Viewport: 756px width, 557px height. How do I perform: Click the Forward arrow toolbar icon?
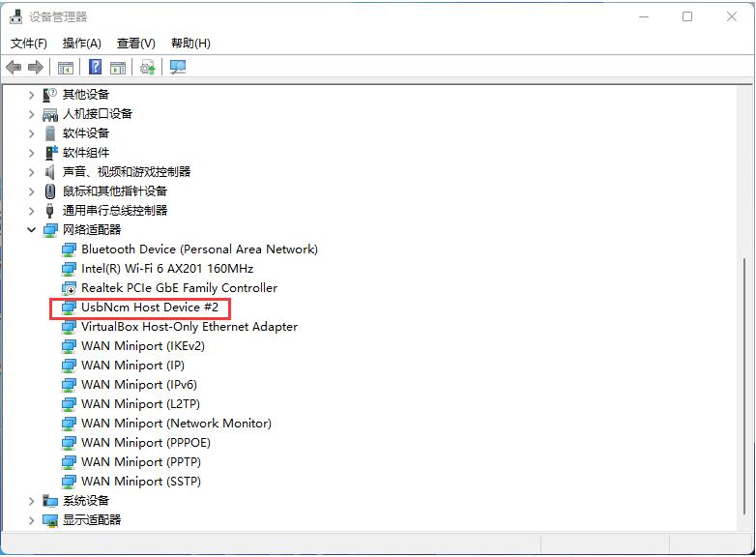(36, 67)
